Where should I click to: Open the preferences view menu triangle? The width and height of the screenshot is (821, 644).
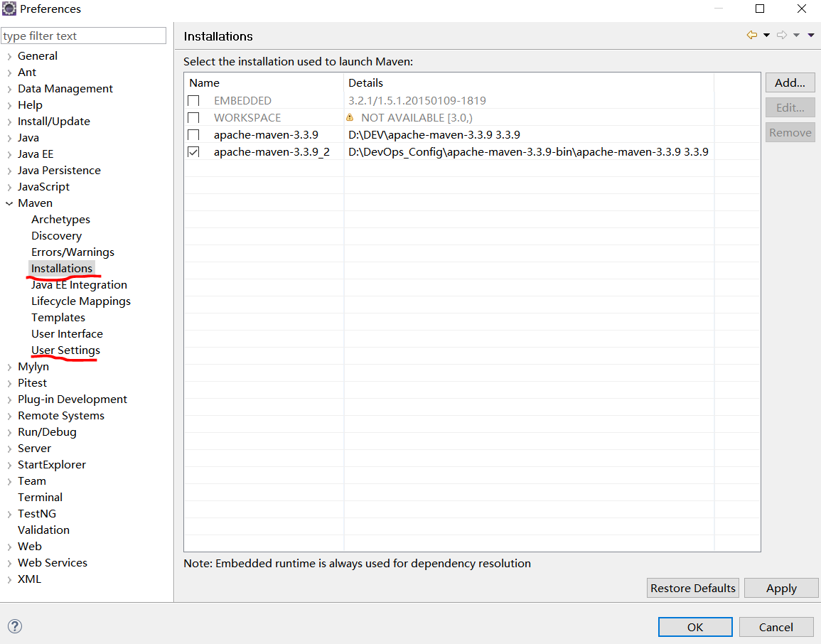point(811,36)
